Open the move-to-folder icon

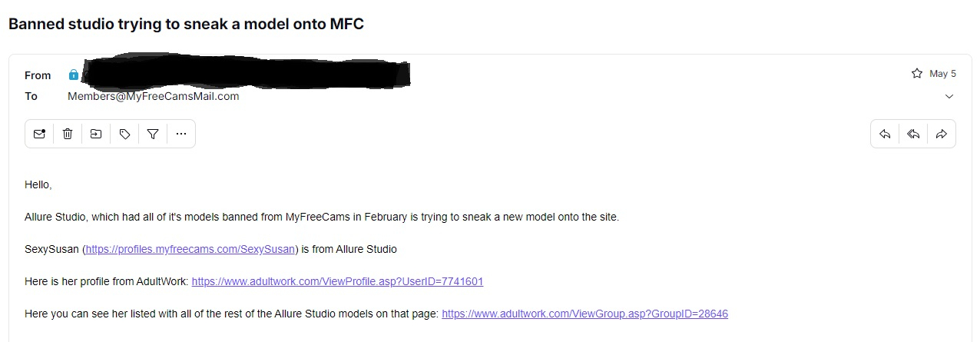click(x=96, y=134)
